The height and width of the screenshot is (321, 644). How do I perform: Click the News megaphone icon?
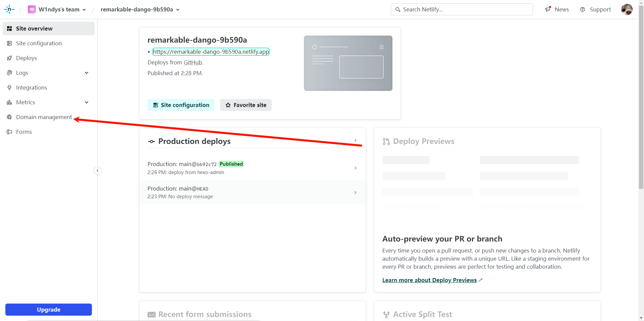548,9
